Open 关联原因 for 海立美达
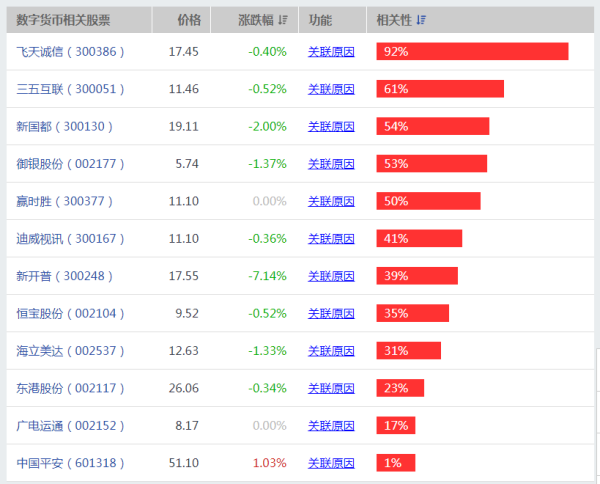Image resolution: width=600 pixels, height=484 pixels. (331, 350)
